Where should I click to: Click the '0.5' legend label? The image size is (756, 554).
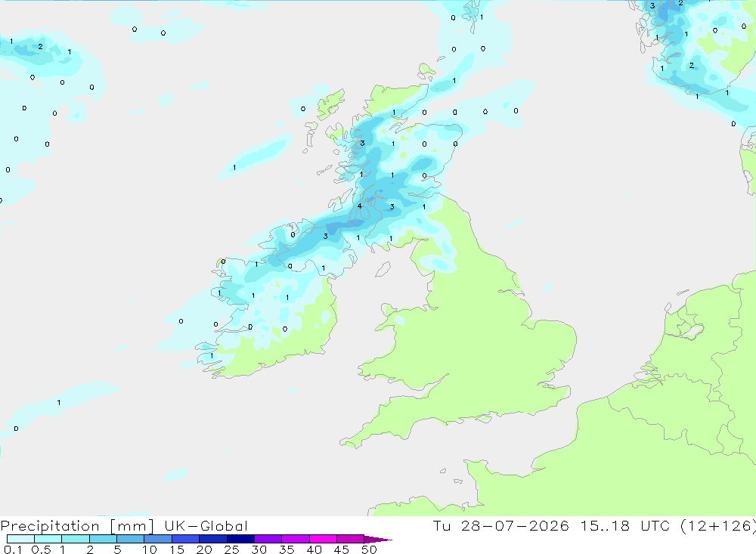pyautogui.click(x=42, y=549)
